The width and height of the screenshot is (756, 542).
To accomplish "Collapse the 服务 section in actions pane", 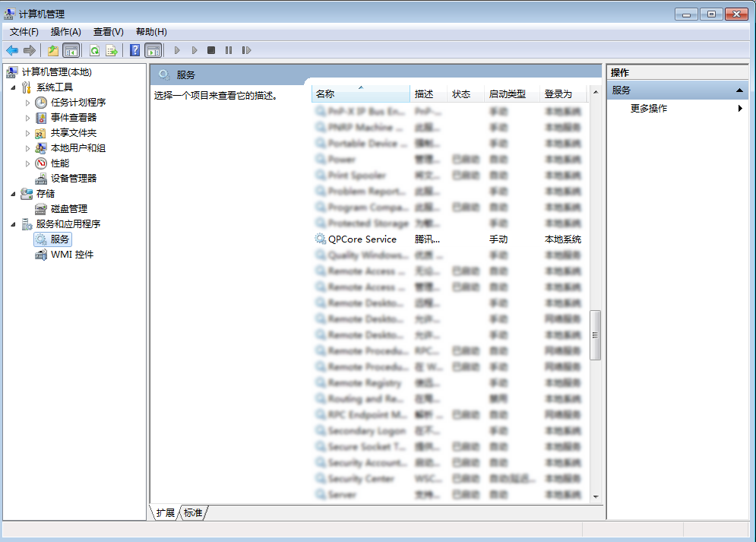I will [739, 90].
